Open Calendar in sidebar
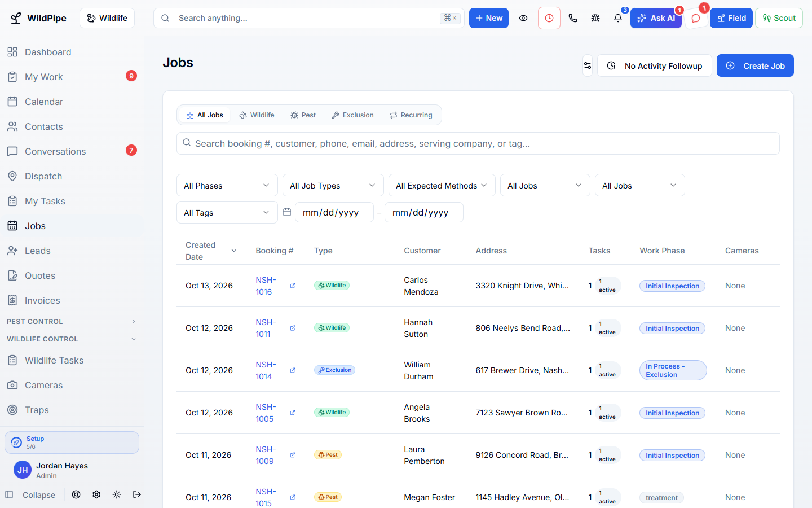Image resolution: width=812 pixels, height=508 pixels. (72, 102)
